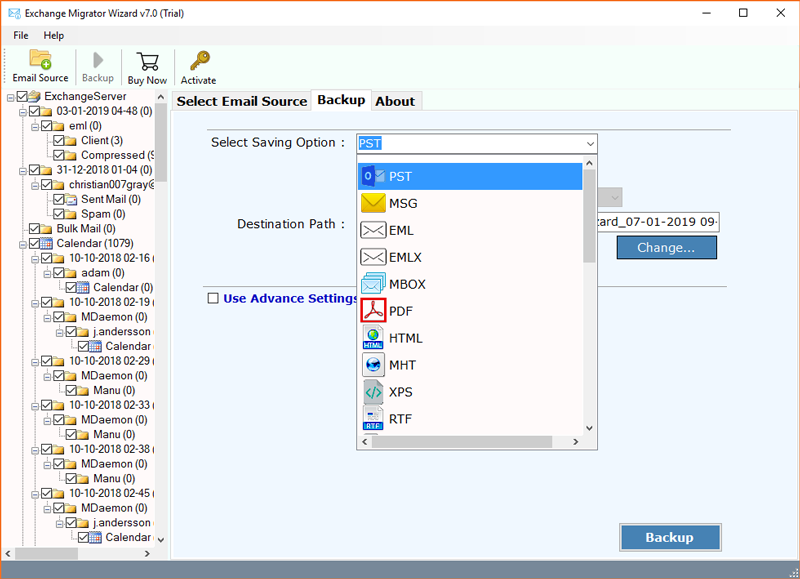The image size is (800, 579).
Task: Click the Client (3) folder icon
Action: (71, 141)
